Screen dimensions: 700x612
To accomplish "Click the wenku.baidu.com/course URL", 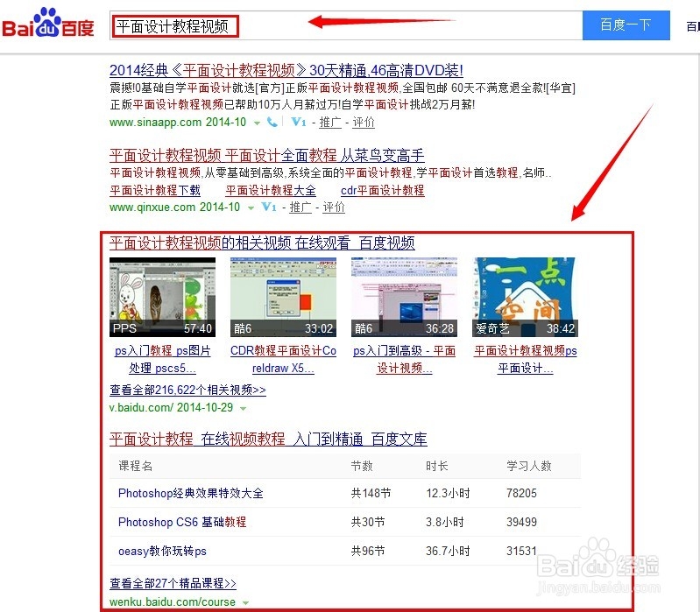I will pyautogui.click(x=173, y=601).
